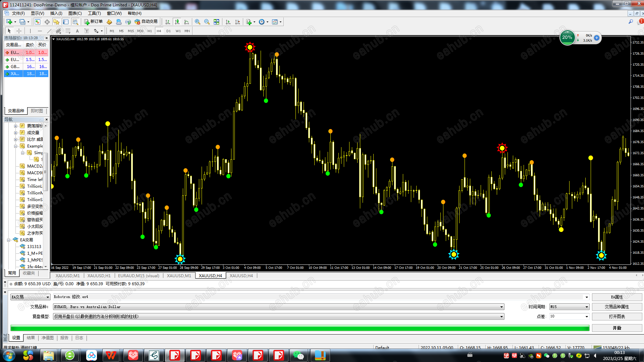Tile chart windows icon

tap(216, 22)
